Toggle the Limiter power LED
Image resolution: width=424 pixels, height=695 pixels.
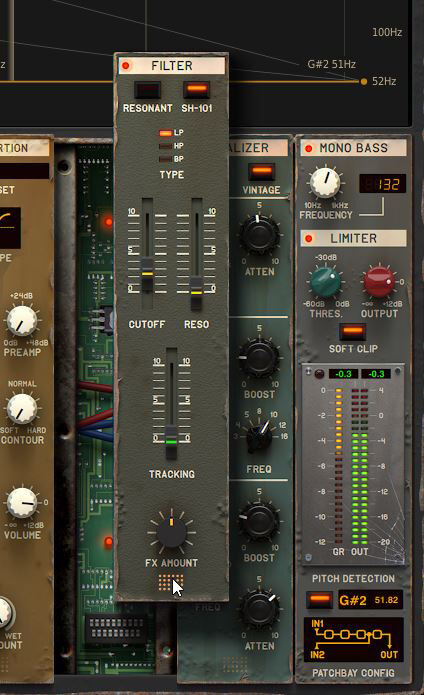[x=309, y=238]
